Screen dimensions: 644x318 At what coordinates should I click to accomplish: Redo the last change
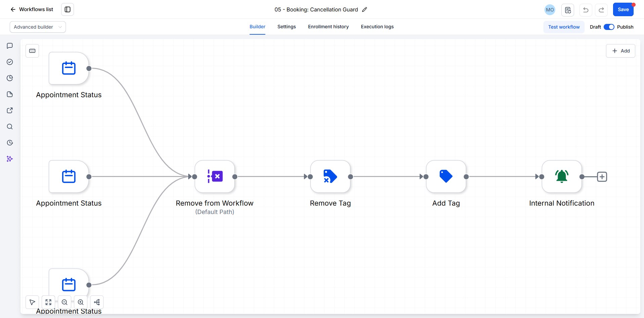coord(601,10)
